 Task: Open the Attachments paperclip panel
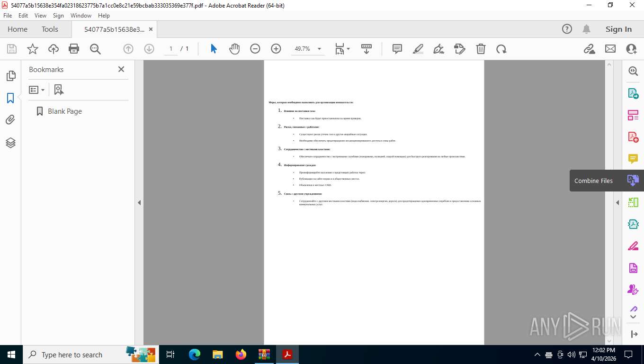click(x=10, y=120)
